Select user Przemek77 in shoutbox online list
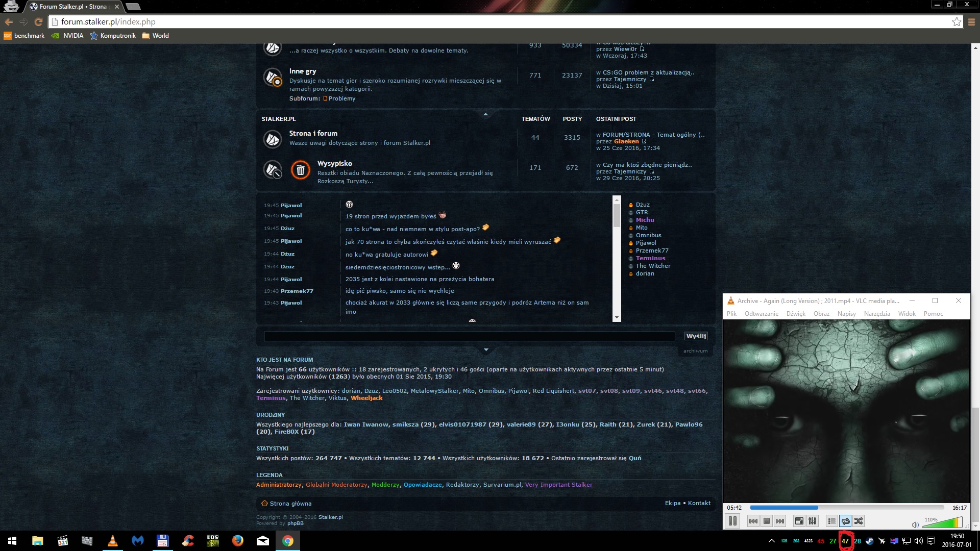The height and width of the screenshot is (551, 980). coord(652,251)
